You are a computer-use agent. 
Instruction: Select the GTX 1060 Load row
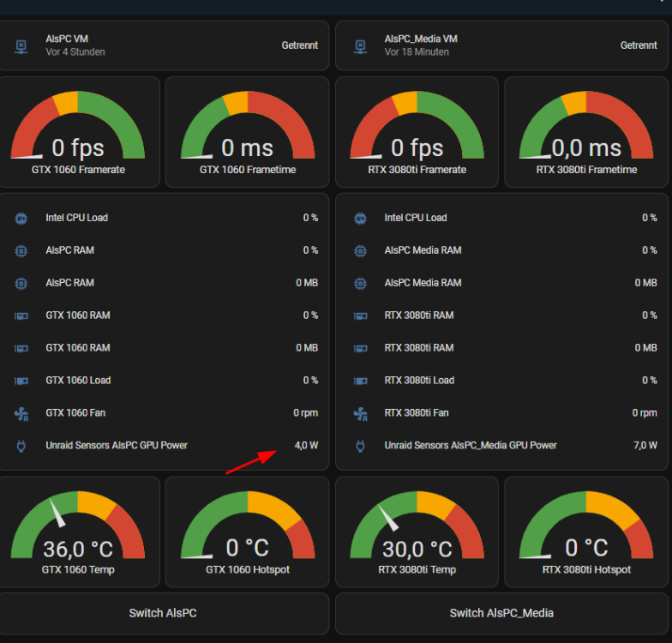coord(166,381)
